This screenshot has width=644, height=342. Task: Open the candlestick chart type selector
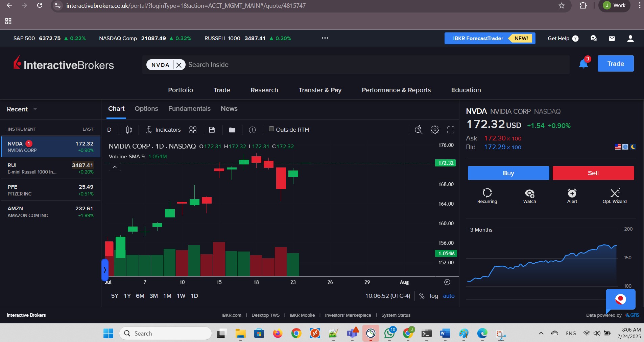coord(129,130)
